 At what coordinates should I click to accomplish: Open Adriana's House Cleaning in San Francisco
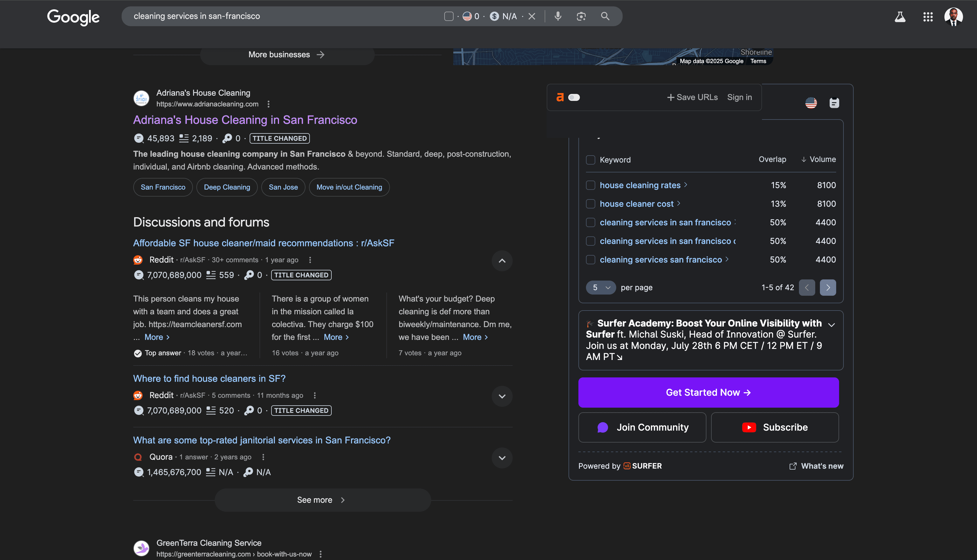[245, 120]
